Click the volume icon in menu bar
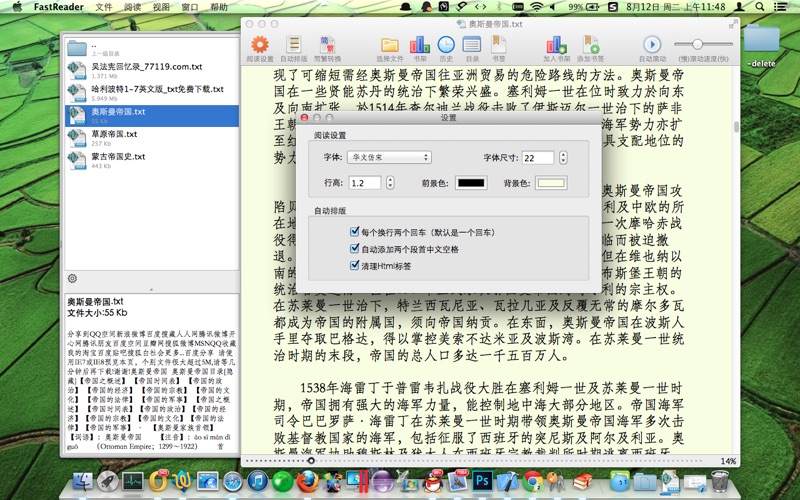The height and width of the screenshot is (500, 800). [553, 7]
